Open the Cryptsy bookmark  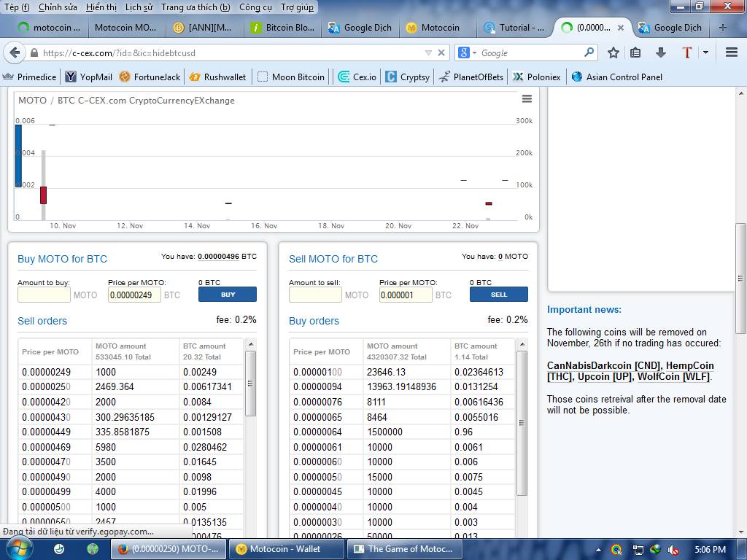click(407, 77)
